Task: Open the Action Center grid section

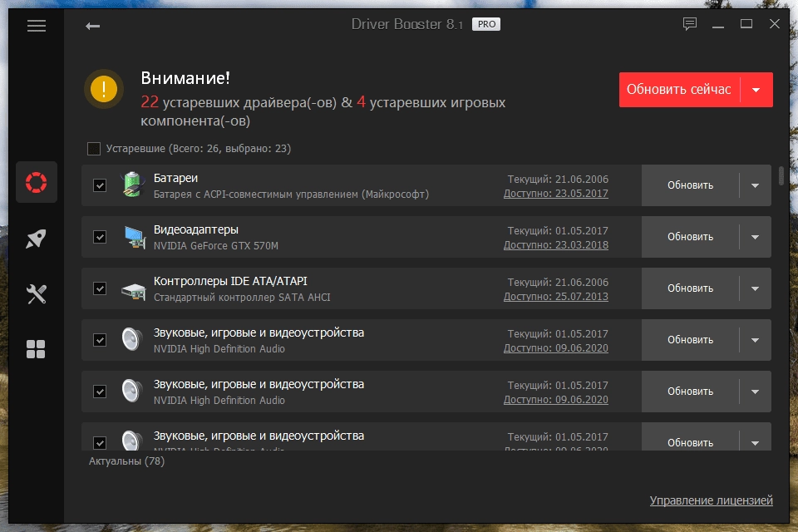Action: (36, 349)
